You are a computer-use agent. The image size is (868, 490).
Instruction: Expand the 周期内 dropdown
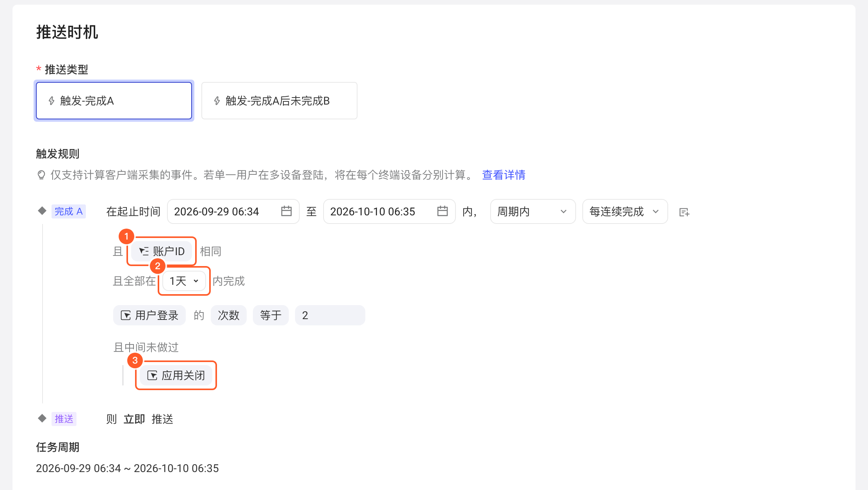click(x=533, y=211)
